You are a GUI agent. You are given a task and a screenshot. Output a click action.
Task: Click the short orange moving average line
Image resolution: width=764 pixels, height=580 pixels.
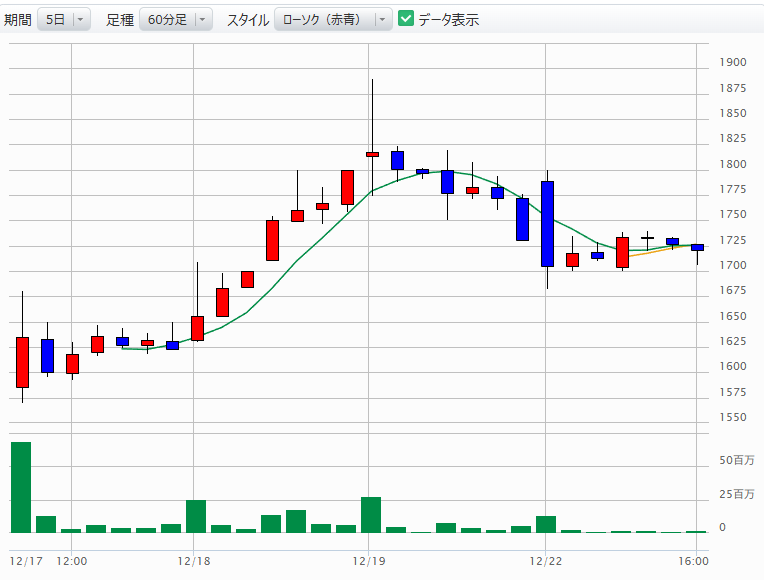(650, 252)
